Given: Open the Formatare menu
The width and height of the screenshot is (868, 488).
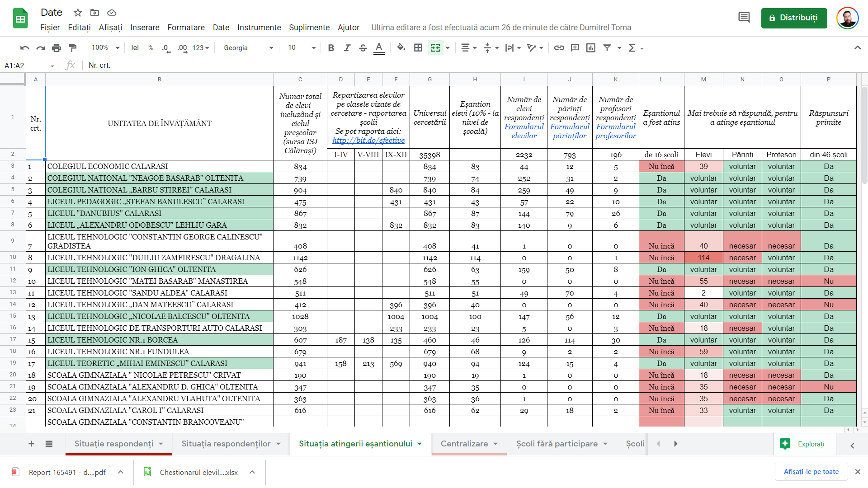Looking at the screenshot, I should 186,28.
